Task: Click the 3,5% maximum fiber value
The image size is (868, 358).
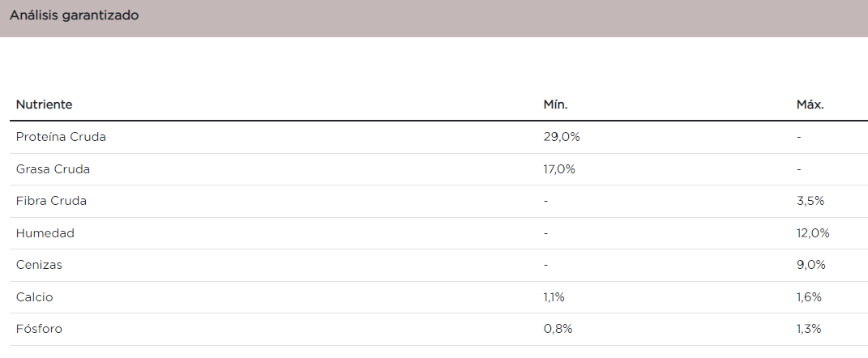Action: 810,201
